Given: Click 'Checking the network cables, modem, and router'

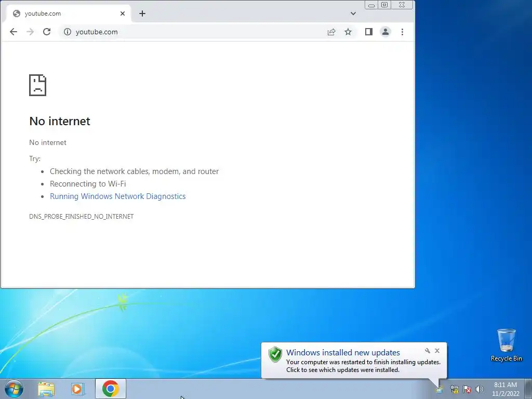Looking at the screenshot, I should [x=135, y=171].
